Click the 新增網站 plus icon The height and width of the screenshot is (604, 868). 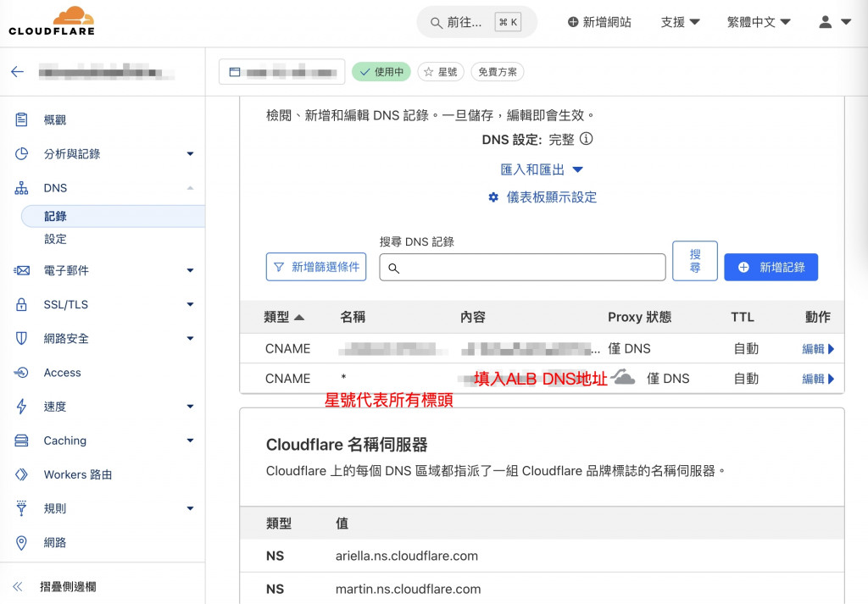[573, 22]
